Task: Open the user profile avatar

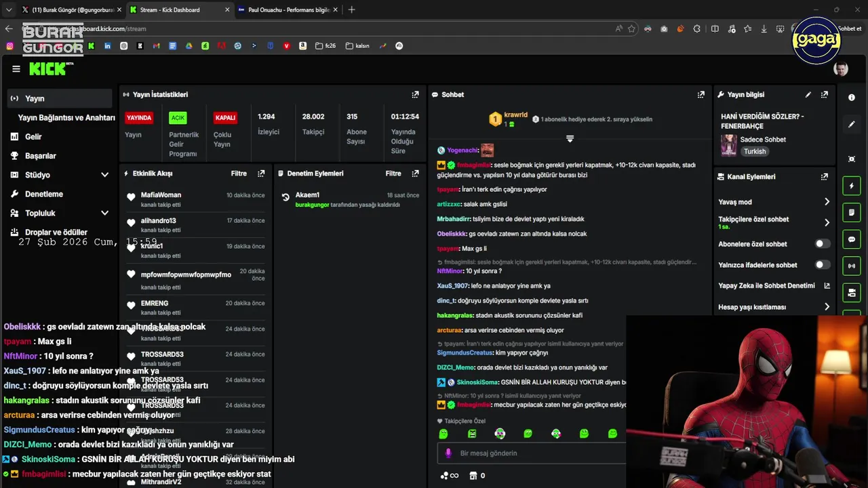Action: (x=841, y=69)
